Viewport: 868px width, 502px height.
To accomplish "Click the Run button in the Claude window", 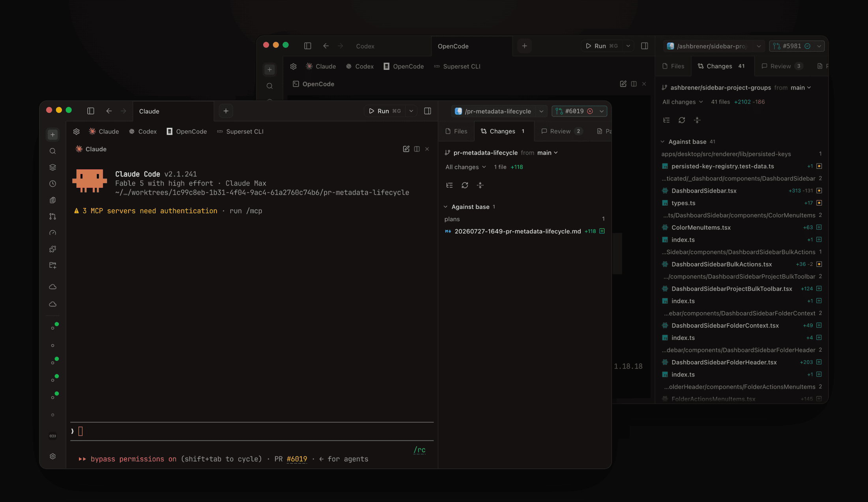I will [x=384, y=111].
